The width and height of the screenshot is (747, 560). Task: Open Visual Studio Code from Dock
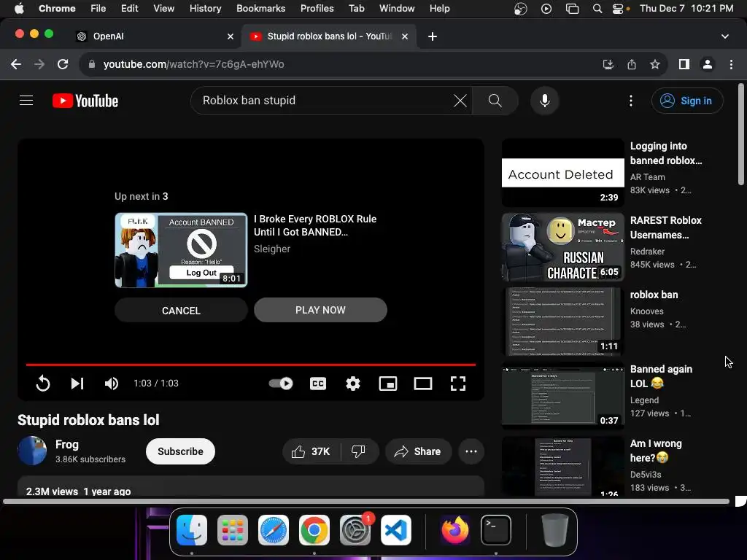[396, 530]
